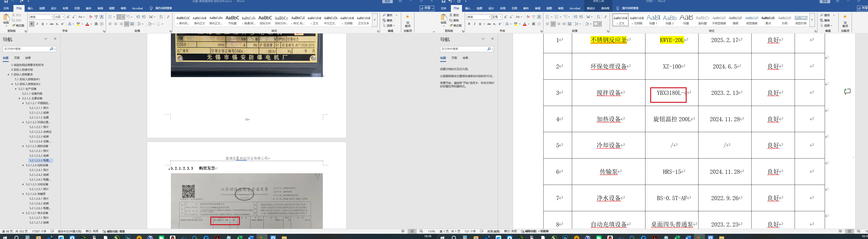Expand styles gallery in right window
This screenshot has width=868, height=239.
click(x=812, y=20)
